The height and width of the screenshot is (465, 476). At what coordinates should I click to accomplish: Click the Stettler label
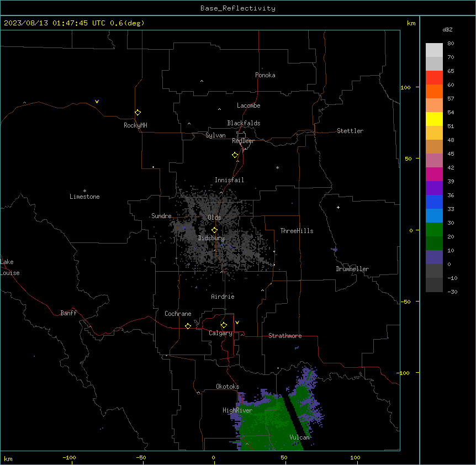(350, 131)
